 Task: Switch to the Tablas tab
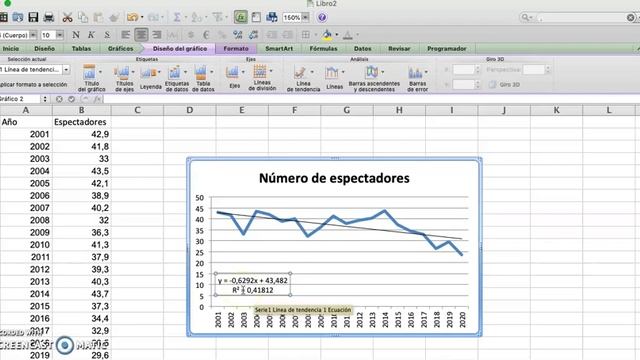pyautogui.click(x=81, y=49)
